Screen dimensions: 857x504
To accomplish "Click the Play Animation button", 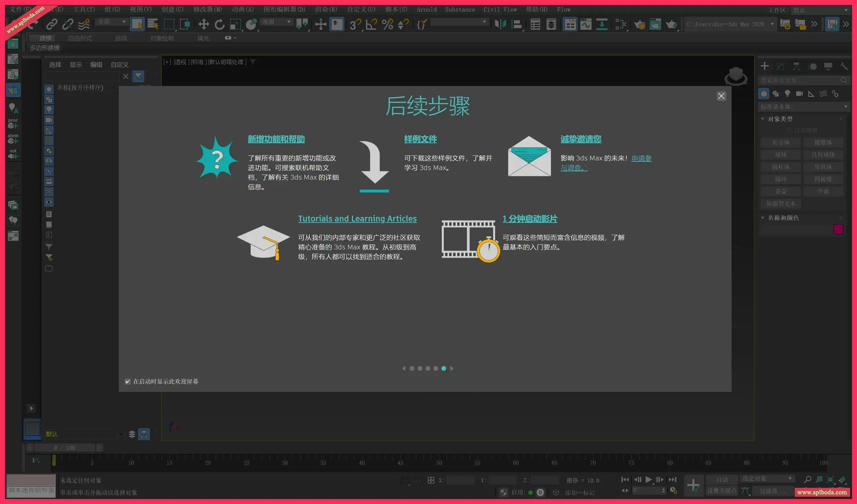I will point(649,480).
